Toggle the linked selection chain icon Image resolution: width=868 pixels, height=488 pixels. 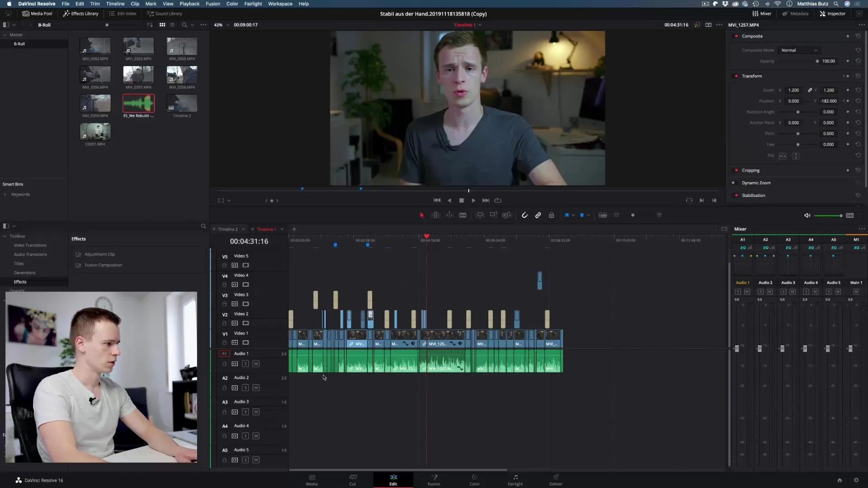pos(538,215)
